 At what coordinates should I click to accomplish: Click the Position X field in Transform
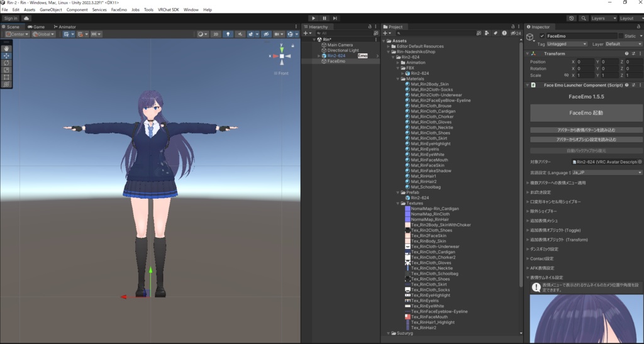point(586,62)
